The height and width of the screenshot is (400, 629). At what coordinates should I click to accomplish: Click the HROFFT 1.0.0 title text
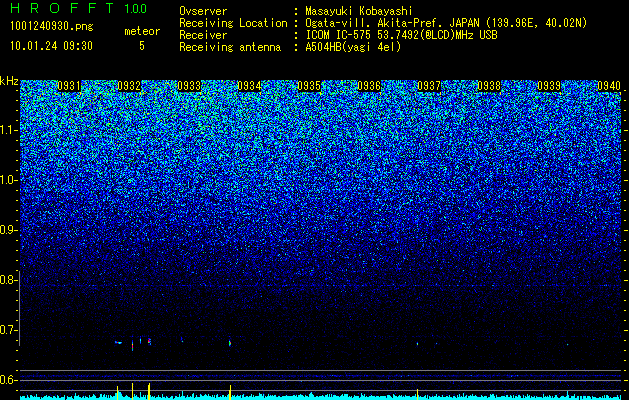click(x=78, y=8)
